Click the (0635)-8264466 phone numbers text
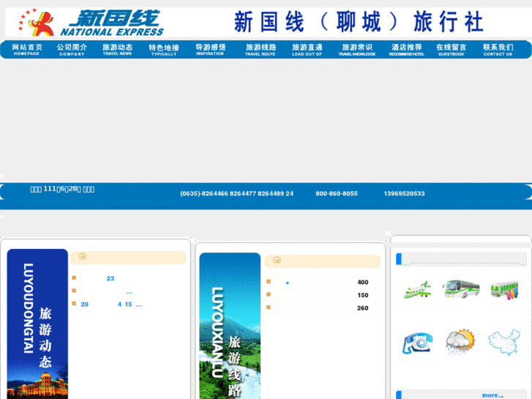The width and height of the screenshot is (532, 399). pos(236,193)
